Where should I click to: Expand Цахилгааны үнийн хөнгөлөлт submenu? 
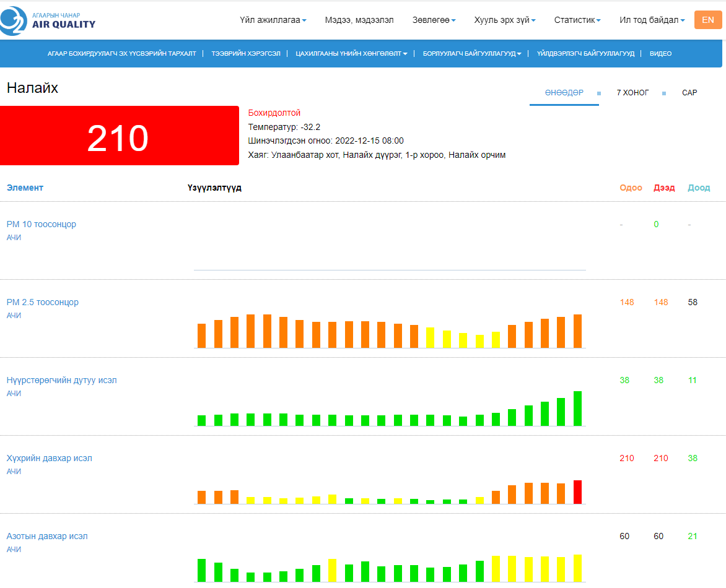click(x=351, y=54)
